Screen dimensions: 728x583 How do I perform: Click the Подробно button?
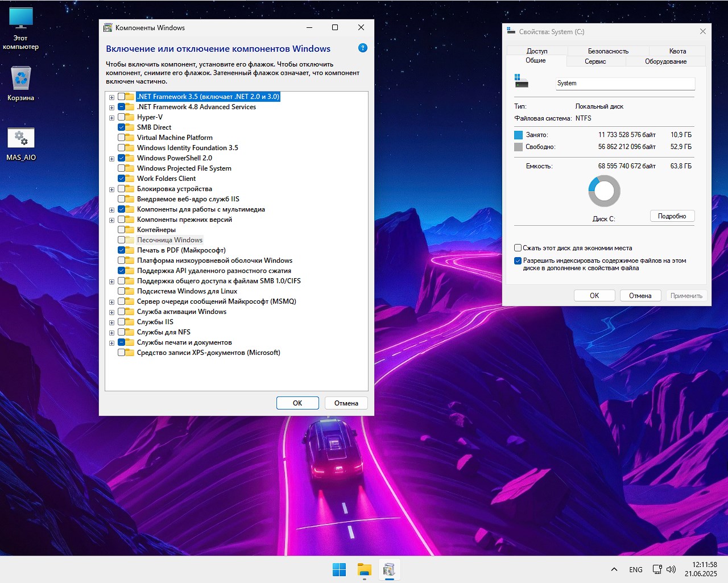672,216
